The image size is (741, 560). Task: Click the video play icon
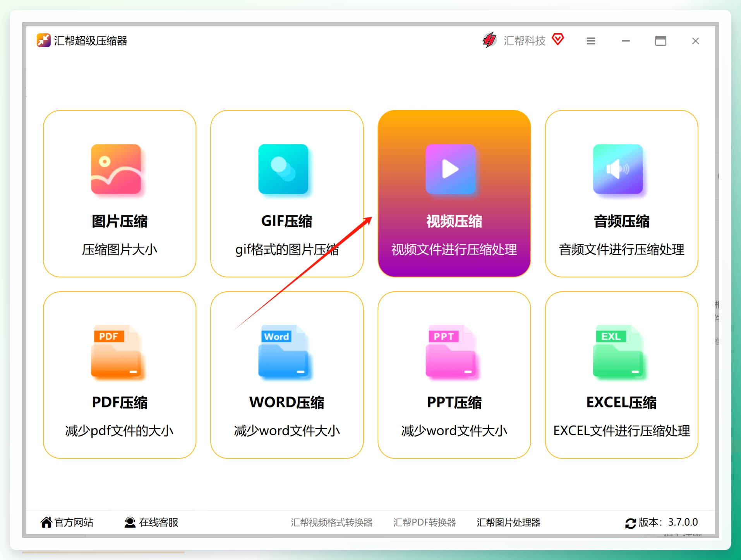pyautogui.click(x=451, y=169)
